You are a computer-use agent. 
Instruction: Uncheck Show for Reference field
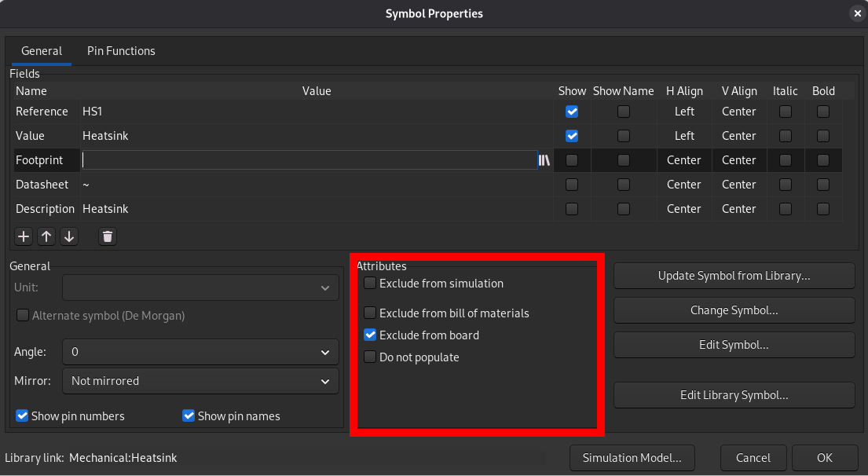pyautogui.click(x=572, y=112)
